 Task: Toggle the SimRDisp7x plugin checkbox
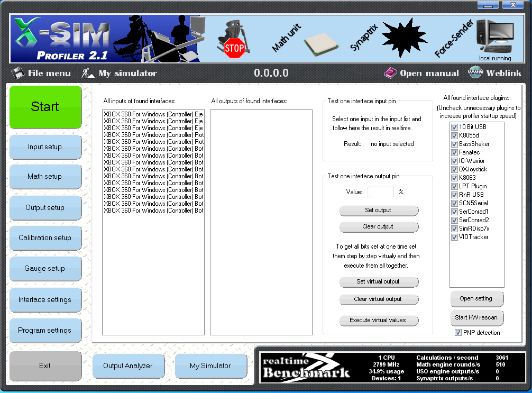[454, 229]
